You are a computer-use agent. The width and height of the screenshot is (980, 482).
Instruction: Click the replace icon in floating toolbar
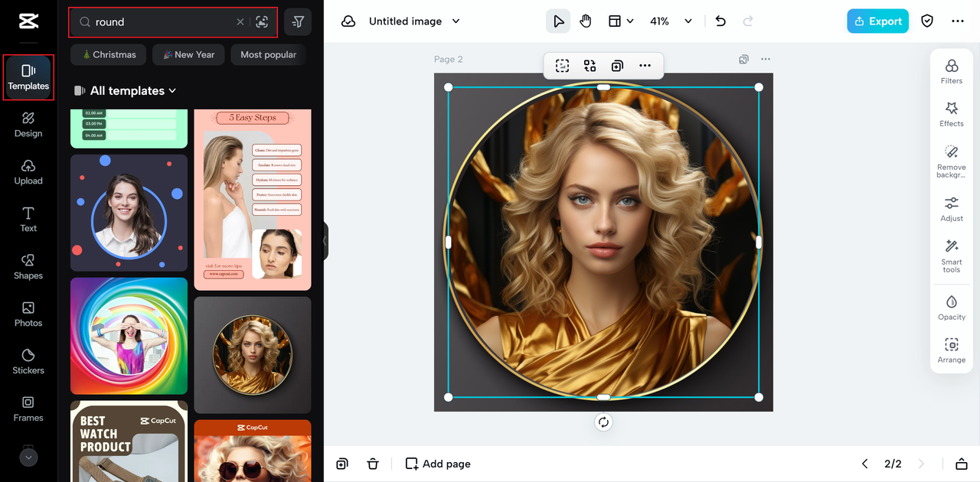[x=590, y=66]
